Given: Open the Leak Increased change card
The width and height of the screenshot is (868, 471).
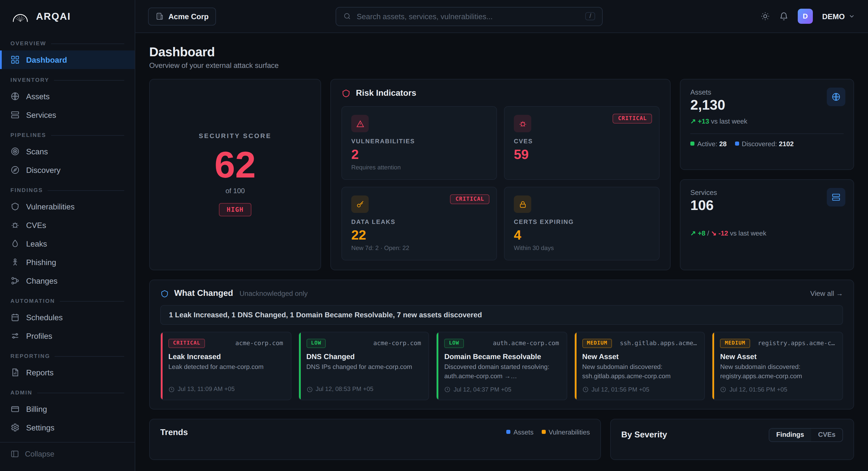Looking at the screenshot, I should tap(226, 366).
